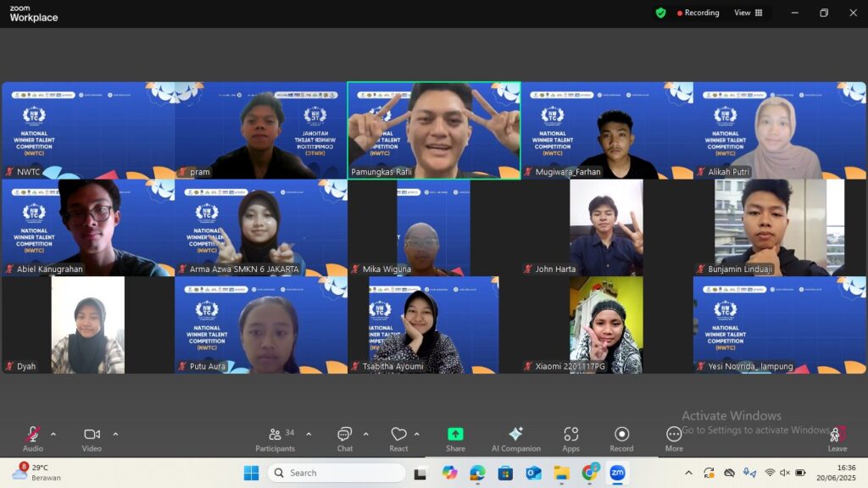Open the Windows Start menu

point(251,473)
